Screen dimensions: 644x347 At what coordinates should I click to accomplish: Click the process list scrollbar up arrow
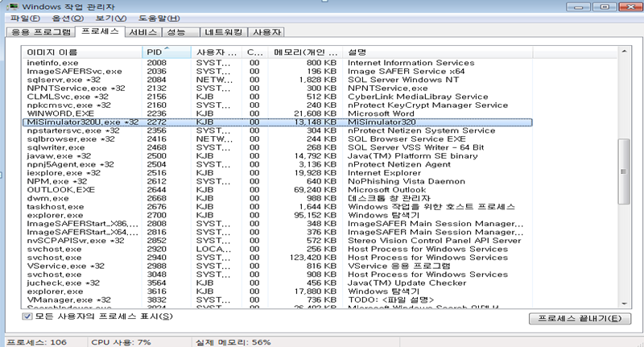point(624,52)
